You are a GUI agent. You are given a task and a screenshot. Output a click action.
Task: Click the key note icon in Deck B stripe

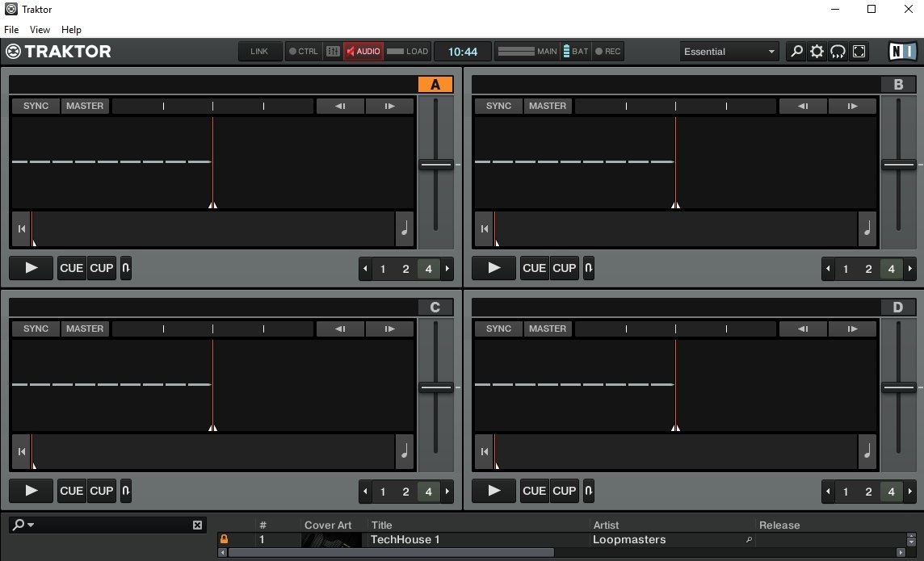[867, 228]
